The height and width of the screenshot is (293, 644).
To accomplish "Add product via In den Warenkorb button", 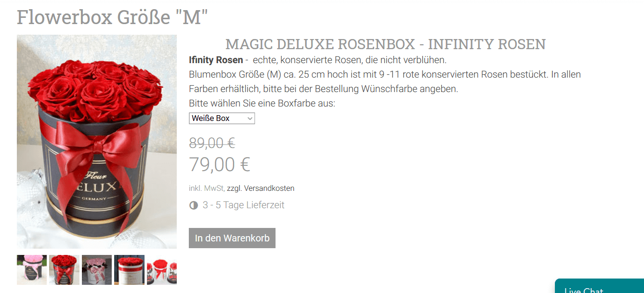I will [232, 238].
